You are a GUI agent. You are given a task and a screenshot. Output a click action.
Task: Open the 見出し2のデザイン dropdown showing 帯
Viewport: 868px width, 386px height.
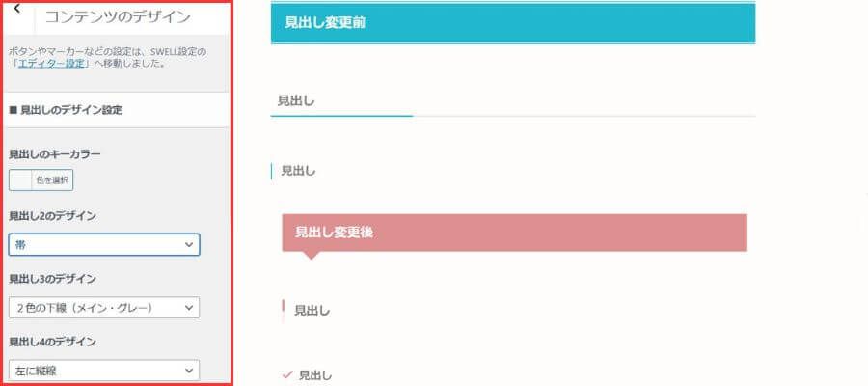coord(104,245)
